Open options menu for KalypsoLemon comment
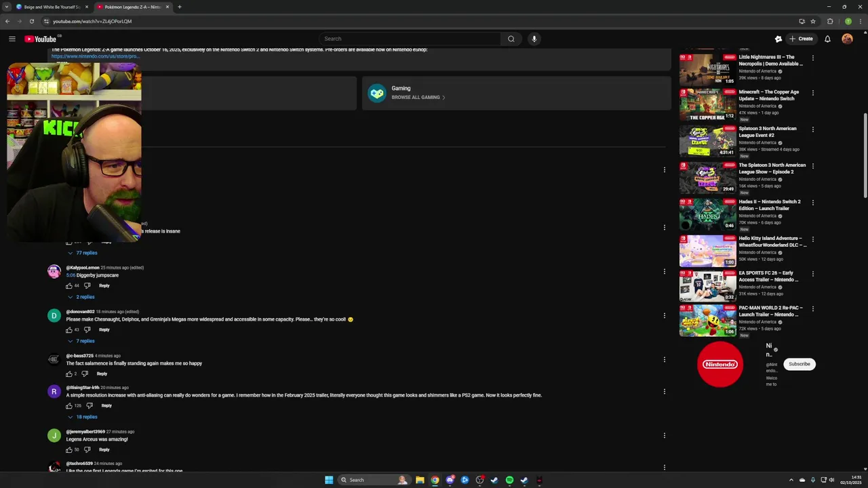This screenshot has width=868, height=488. [x=665, y=272]
